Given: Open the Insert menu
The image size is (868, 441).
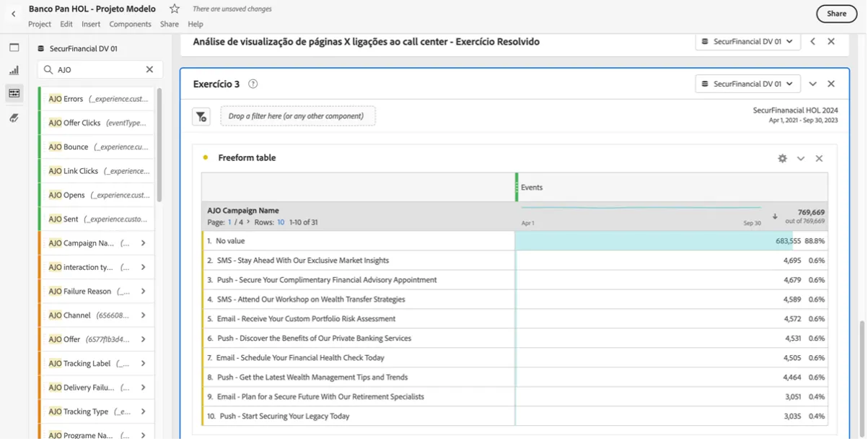Looking at the screenshot, I should point(91,24).
